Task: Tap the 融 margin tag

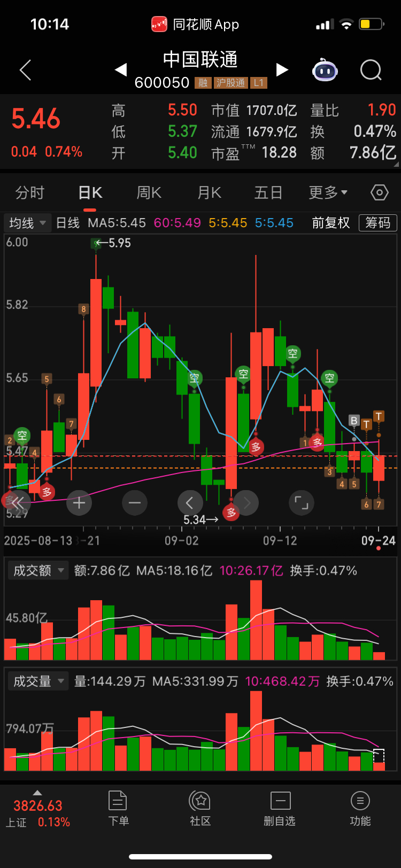Action: 203,83
